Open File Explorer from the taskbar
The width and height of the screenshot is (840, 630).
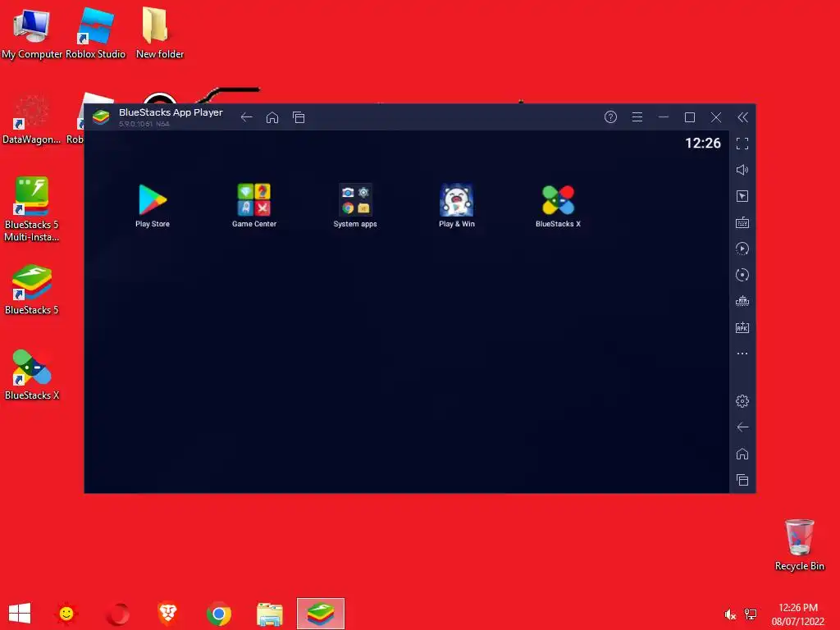[x=269, y=614]
